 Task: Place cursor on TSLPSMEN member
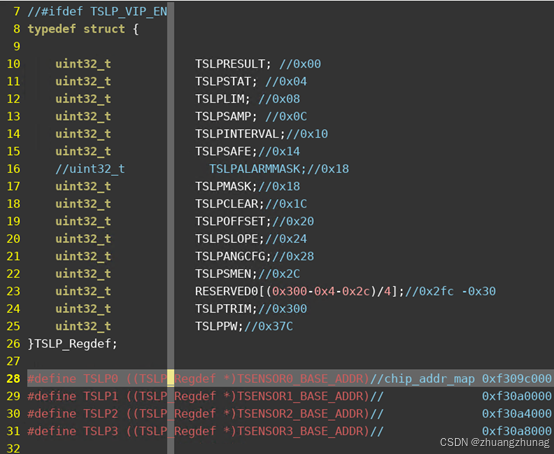[x=223, y=274]
